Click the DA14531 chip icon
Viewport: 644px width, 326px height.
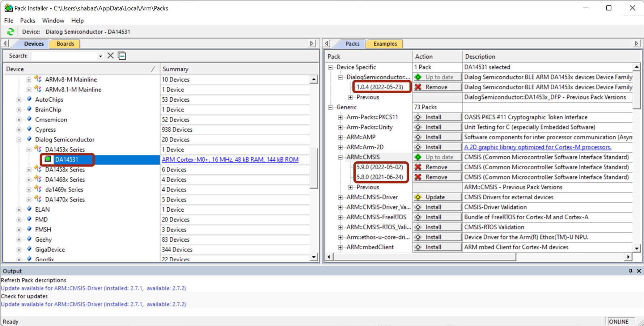pyautogui.click(x=48, y=159)
